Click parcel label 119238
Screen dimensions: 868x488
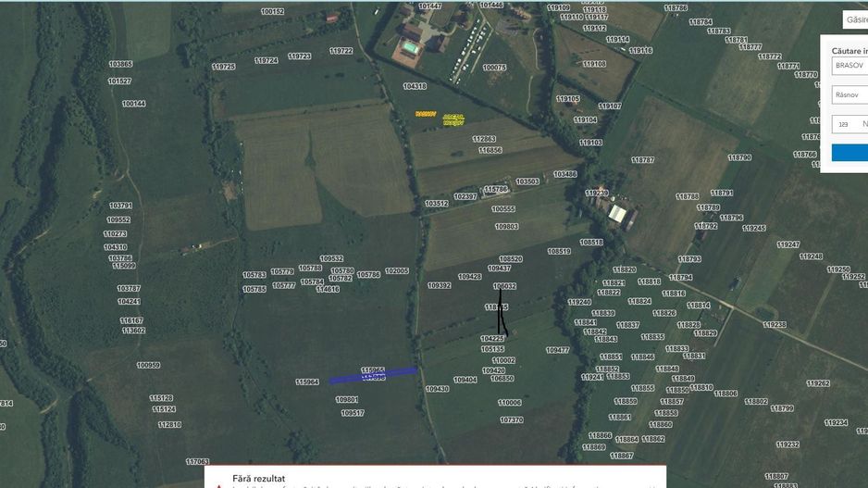pyautogui.click(x=775, y=325)
